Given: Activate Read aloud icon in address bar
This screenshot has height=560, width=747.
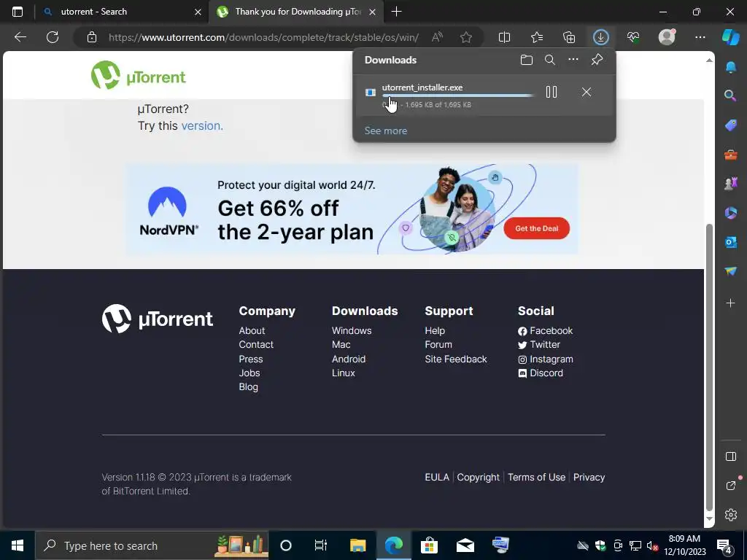Looking at the screenshot, I should pos(437,37).
